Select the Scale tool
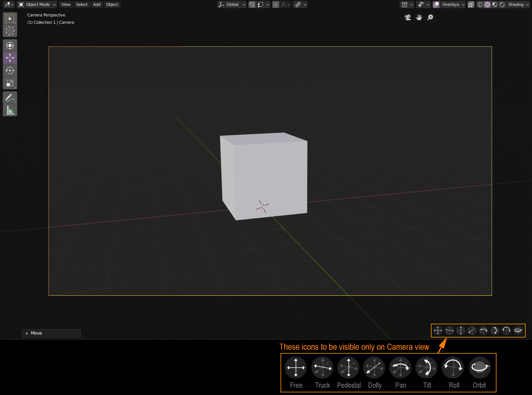This screenshot has width=532, height=395. coord(10,83)
